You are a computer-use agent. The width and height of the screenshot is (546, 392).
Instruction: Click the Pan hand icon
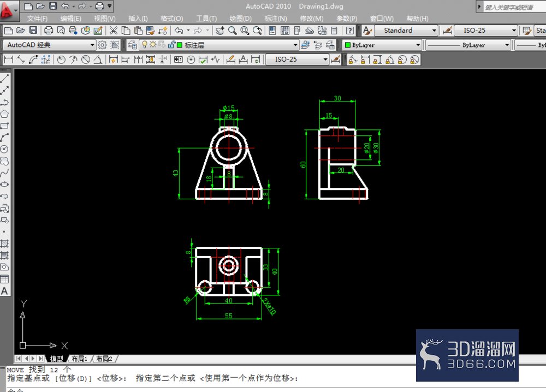[219, 31]
